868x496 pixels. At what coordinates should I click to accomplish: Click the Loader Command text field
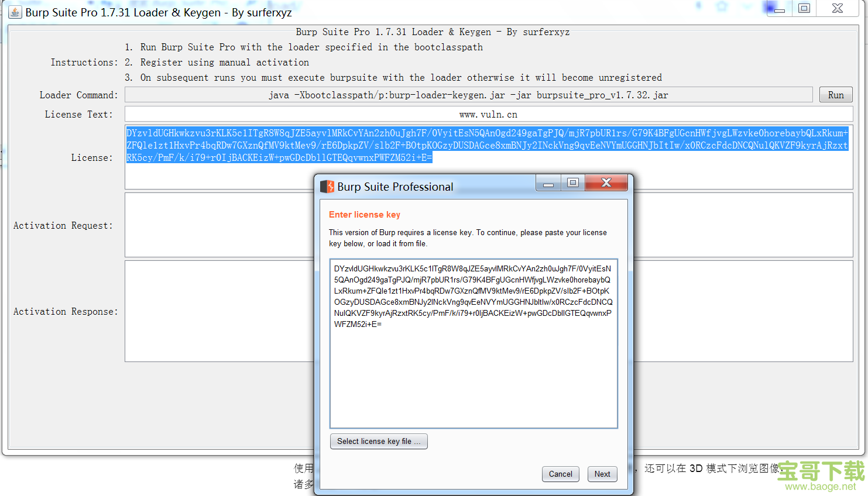point(468,95)
